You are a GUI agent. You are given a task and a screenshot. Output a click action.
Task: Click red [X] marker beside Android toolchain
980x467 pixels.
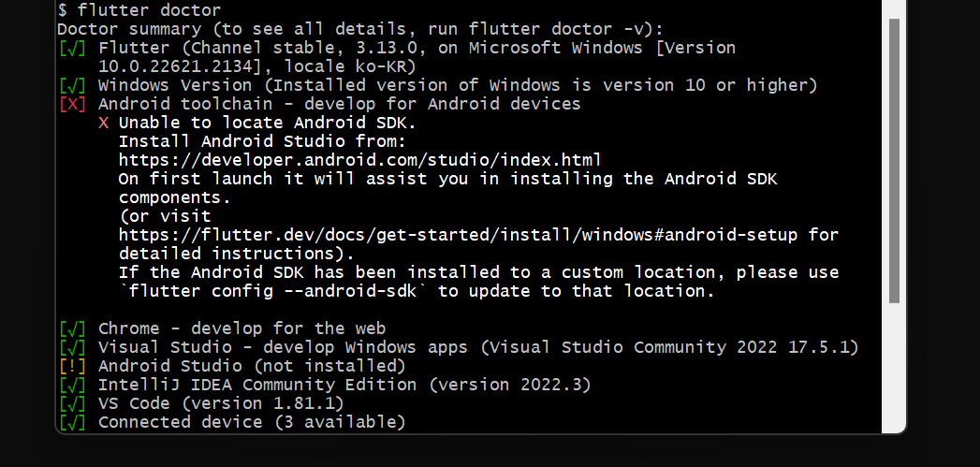point(72,104)
